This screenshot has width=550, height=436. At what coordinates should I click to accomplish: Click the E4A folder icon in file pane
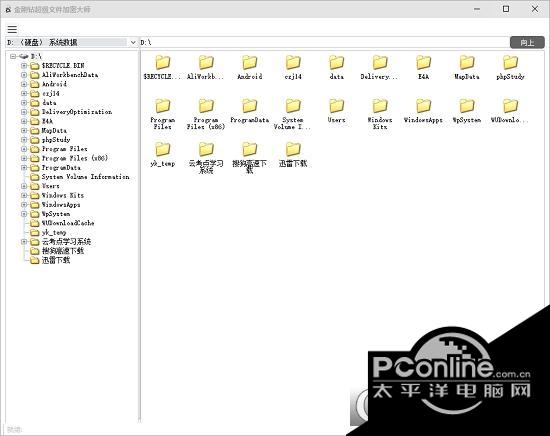coord(423,62)
